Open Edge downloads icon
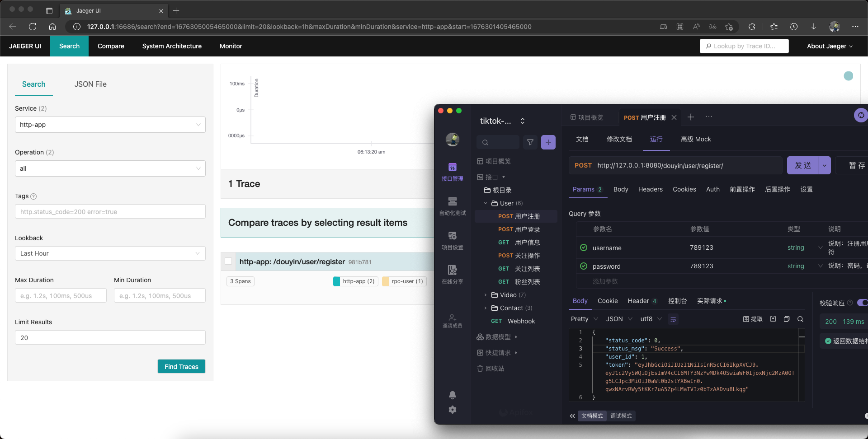The image size is (868, 439). [814, 27]
